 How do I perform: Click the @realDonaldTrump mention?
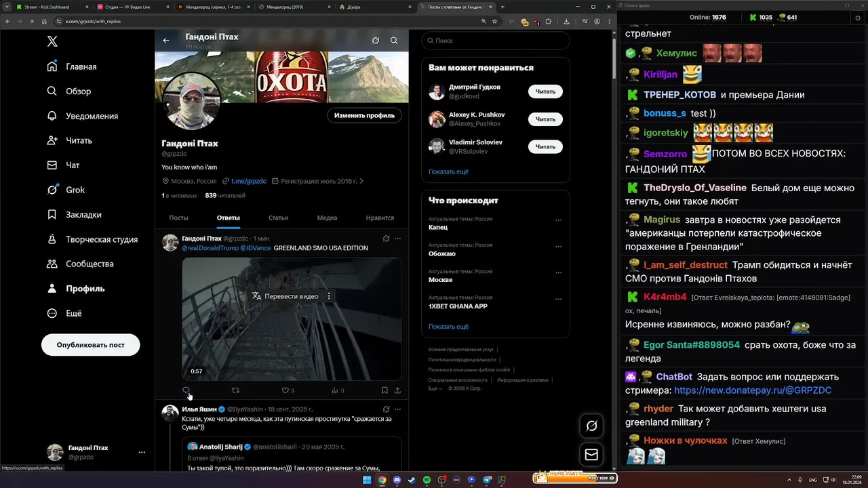coord(210,248)
